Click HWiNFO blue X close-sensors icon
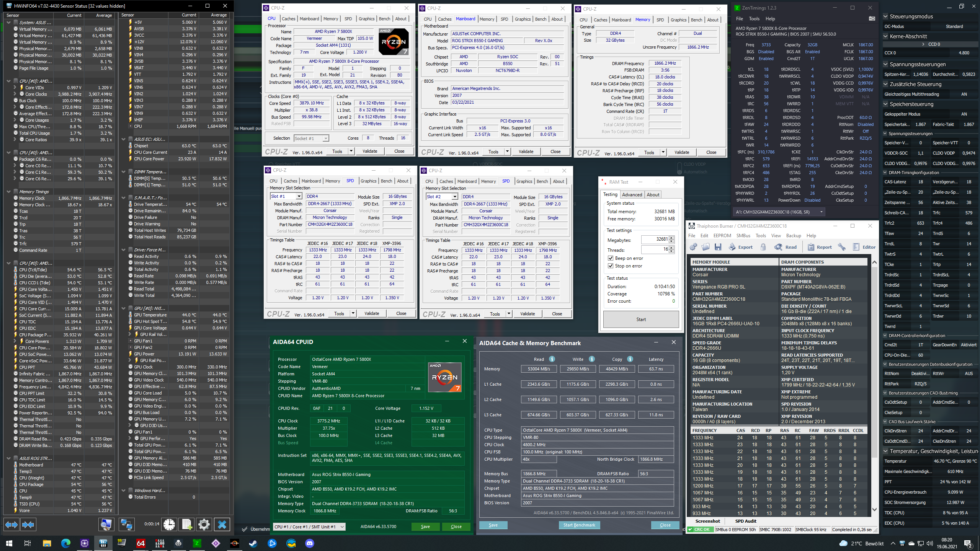Viewport: 980px width, 551px height. click(222, 525)
